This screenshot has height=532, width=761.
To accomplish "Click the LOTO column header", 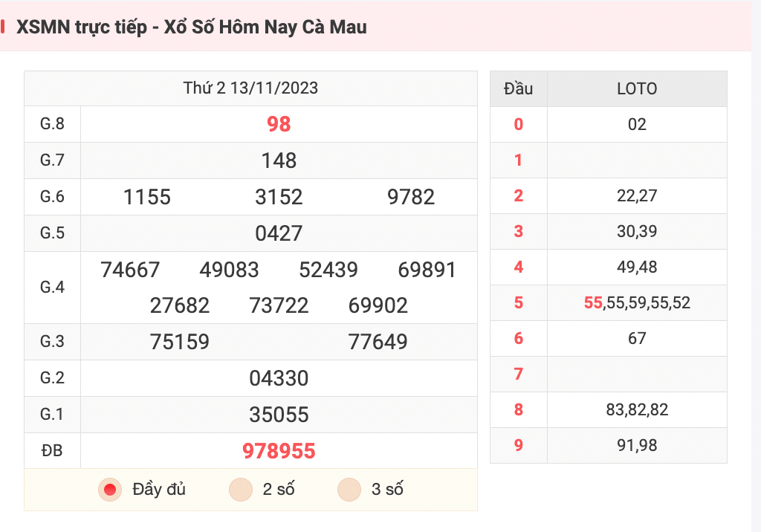I will (637, 89).
